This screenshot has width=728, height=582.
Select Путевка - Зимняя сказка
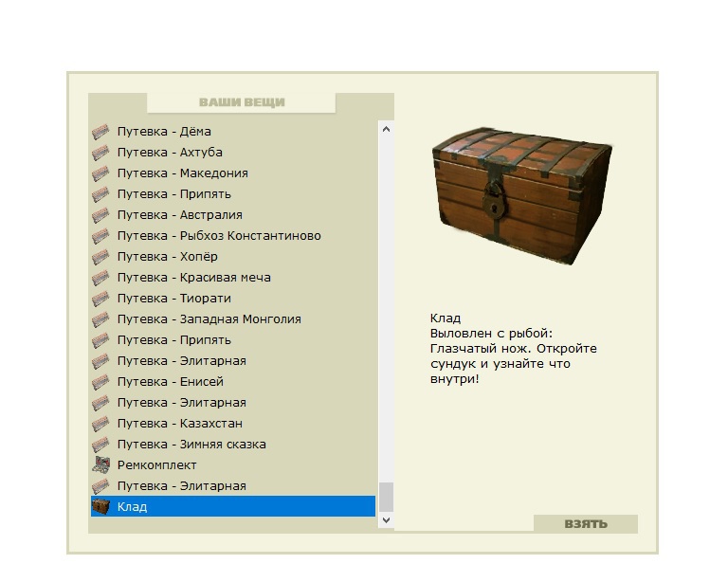coord(233,445)
